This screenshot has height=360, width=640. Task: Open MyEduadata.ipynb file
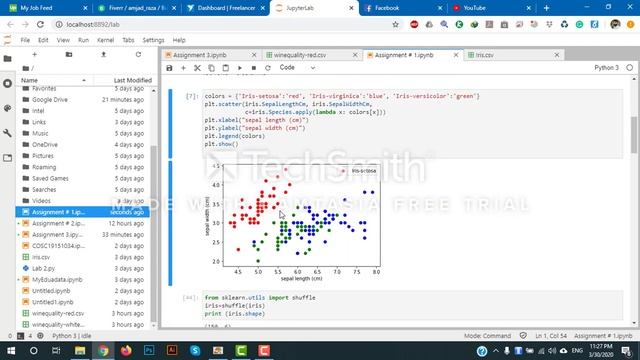pos(83,280)
